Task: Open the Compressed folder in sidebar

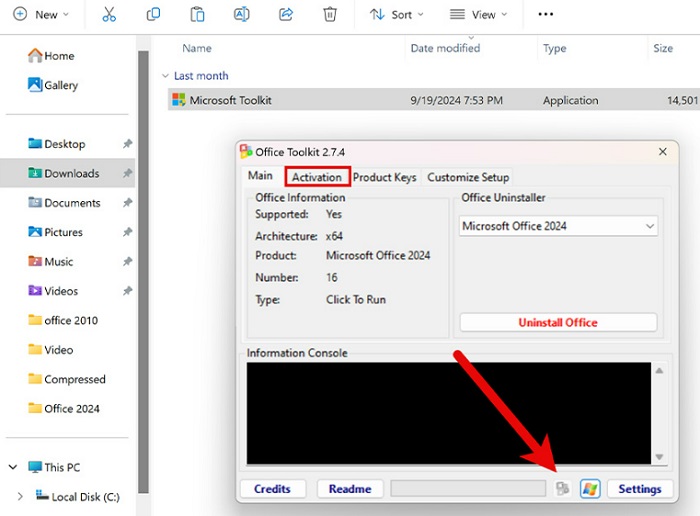Action: (x=67, y=379)
